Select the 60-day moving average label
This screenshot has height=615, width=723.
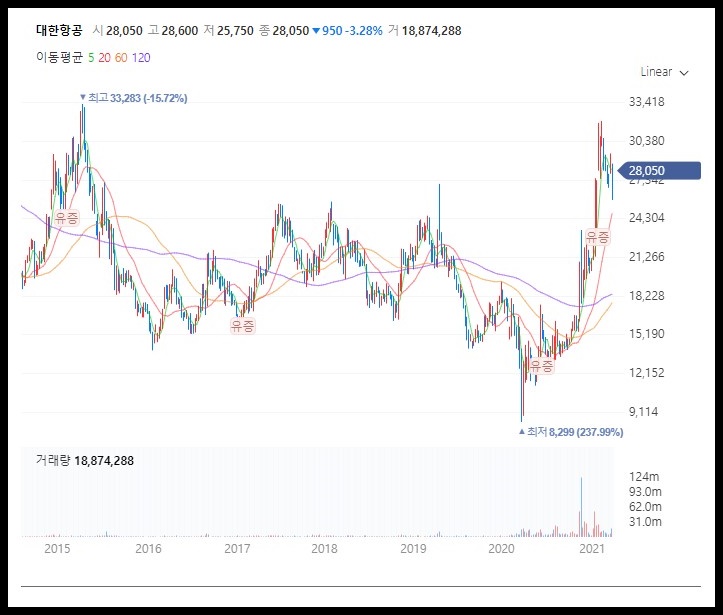pos(121,58)
